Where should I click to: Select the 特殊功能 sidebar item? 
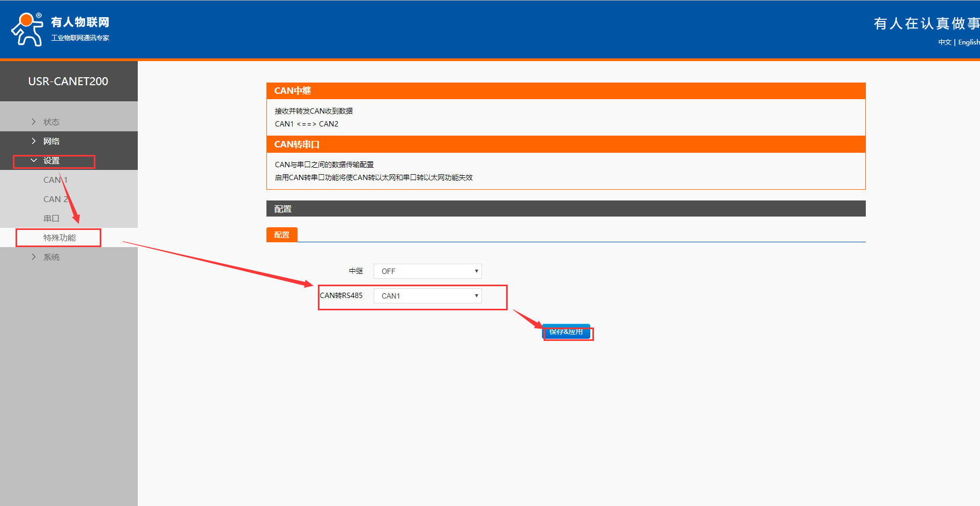coord(60,238)
